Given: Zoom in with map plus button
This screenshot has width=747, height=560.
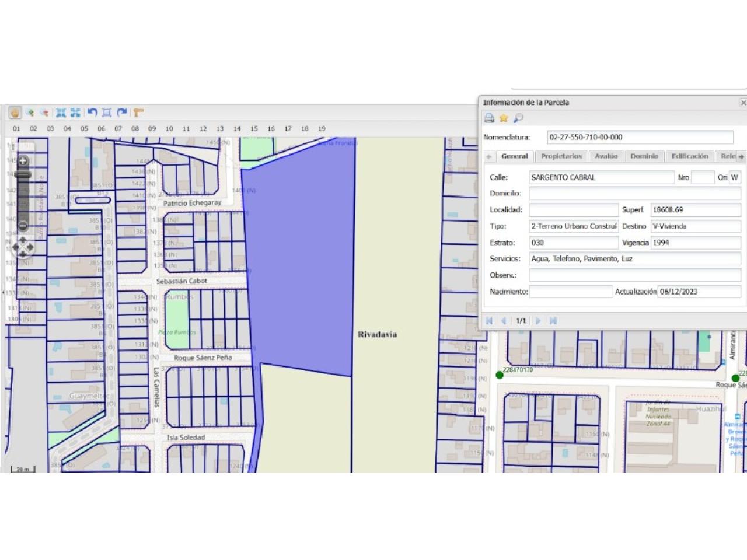Looking at the screenshot, I should pos(23,161).
